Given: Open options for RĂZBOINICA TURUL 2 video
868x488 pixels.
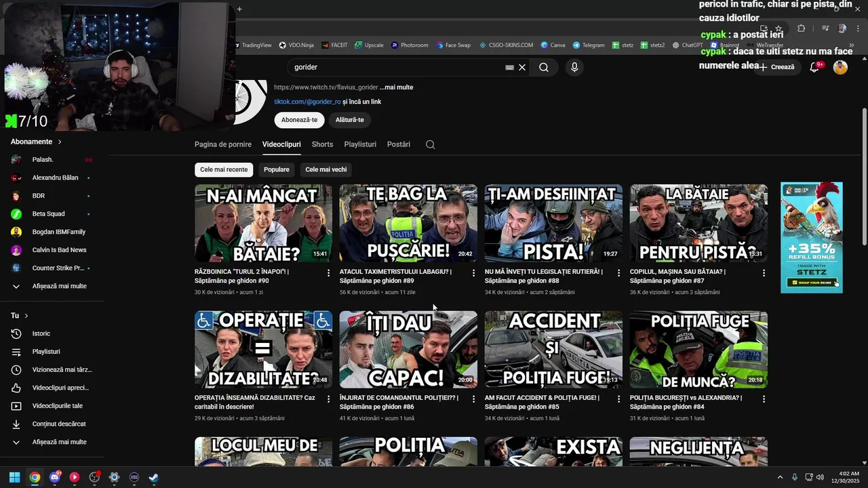Looking at the screenshot, I should [329, 272].
